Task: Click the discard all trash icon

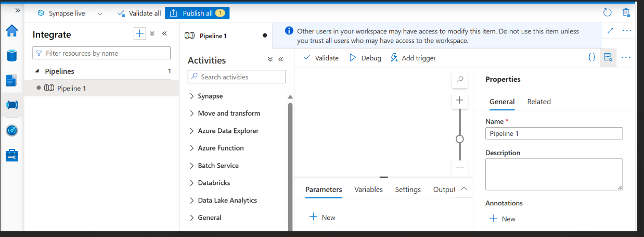Action: [626, 13]
